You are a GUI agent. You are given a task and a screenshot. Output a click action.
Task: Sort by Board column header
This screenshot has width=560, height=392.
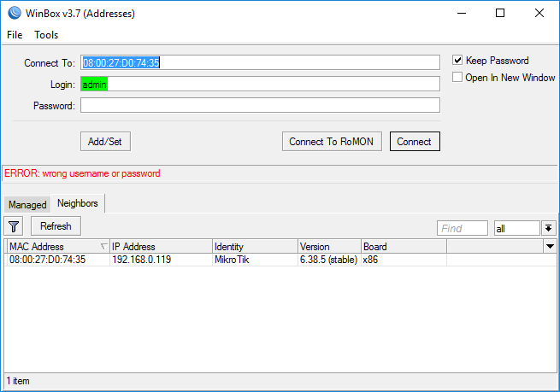[x=404, y=247]
